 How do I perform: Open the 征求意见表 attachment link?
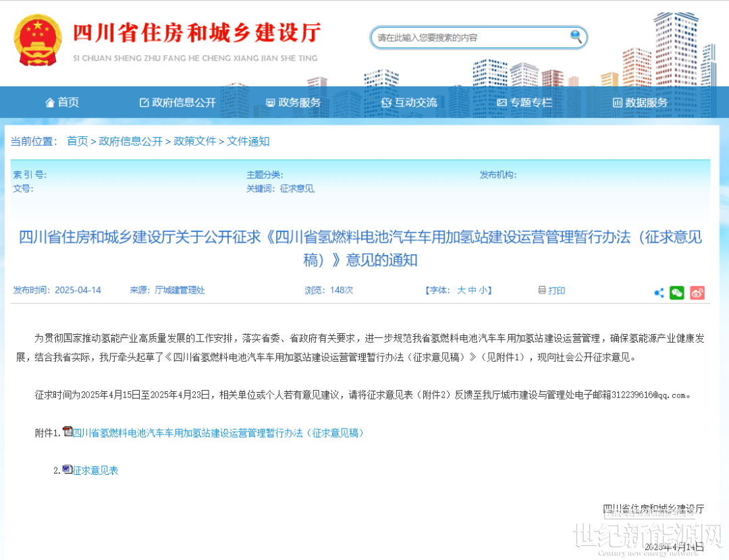click(x=95, y=471)
